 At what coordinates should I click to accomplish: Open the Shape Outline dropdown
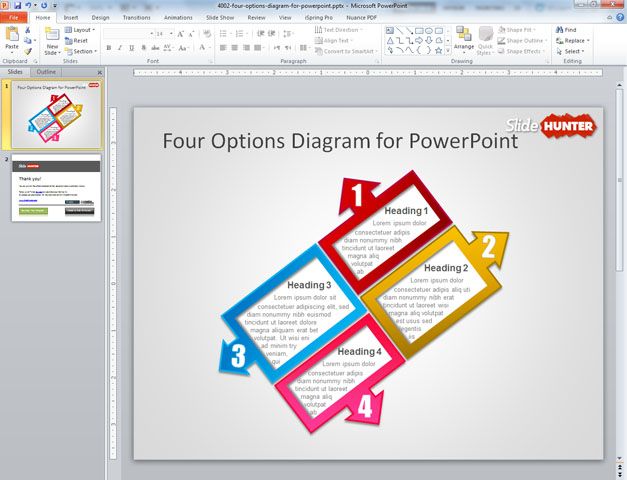[x=521, y=40]
